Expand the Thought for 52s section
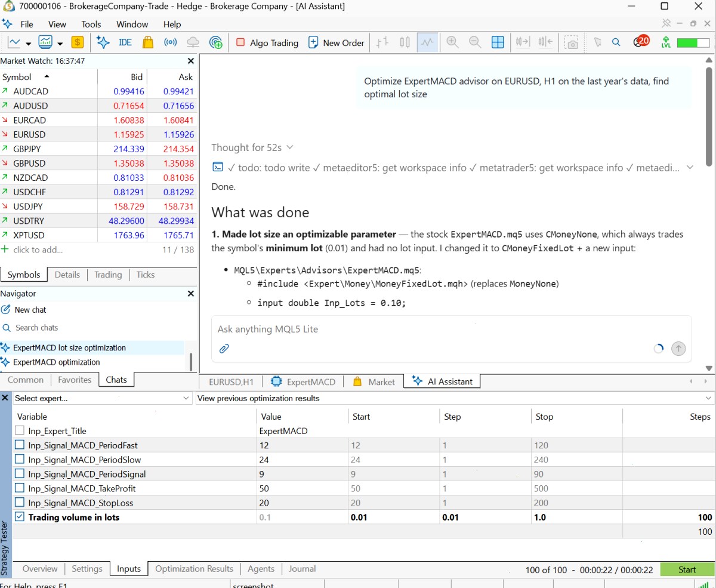This screenshot has height=588, width=716. pyautogui.click(x=252, y=147)
